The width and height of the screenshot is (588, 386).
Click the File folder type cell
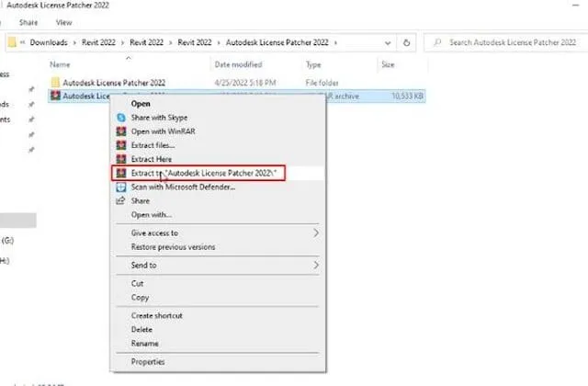click(x=322, y=83)
